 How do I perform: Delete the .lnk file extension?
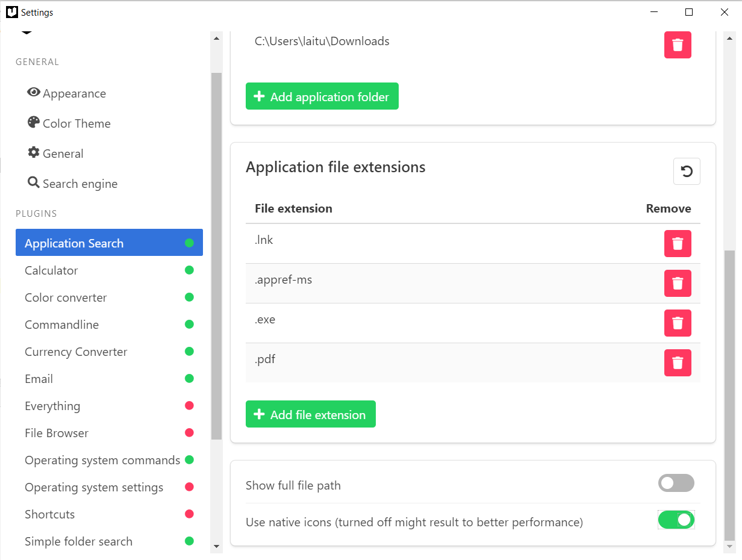(678, 243)
